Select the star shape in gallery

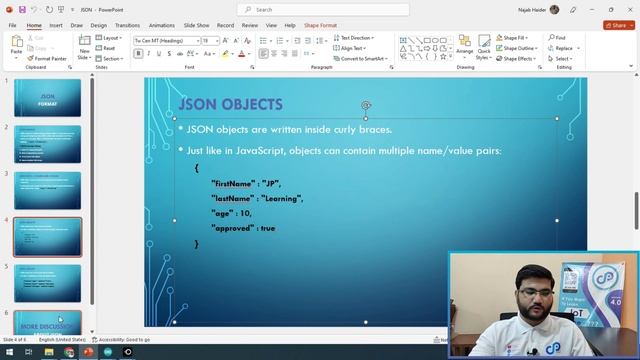(443, 57)
